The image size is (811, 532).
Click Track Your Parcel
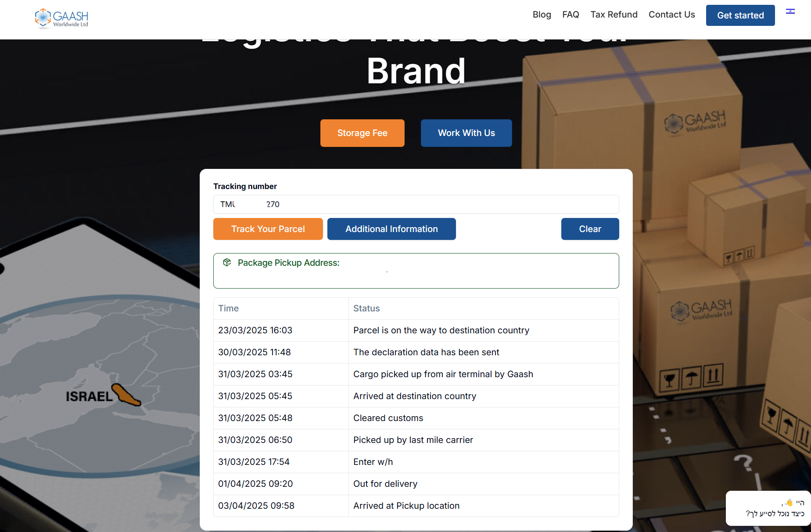click(x=268, y=229)
